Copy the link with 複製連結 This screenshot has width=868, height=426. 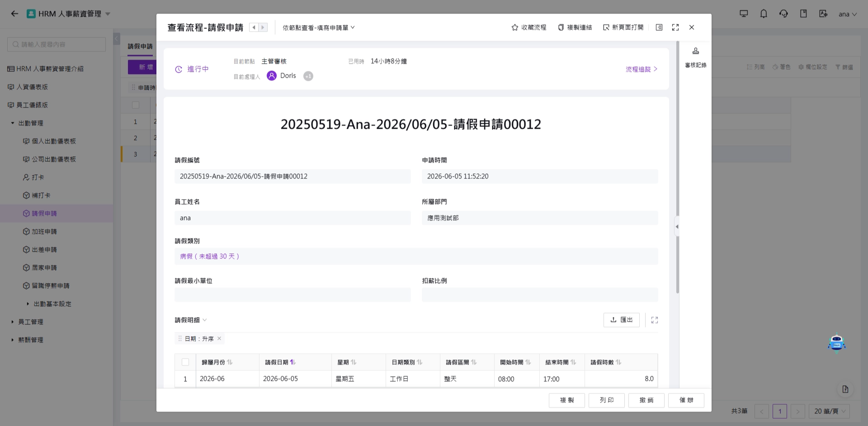pos(575,28)
